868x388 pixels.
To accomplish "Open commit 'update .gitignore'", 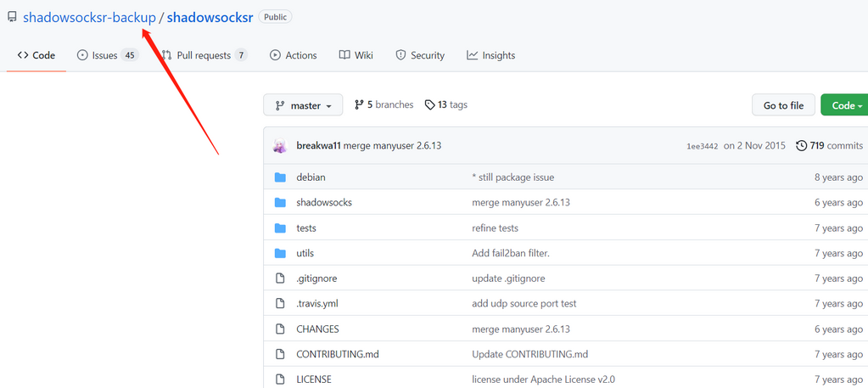I will click(508, 278).
